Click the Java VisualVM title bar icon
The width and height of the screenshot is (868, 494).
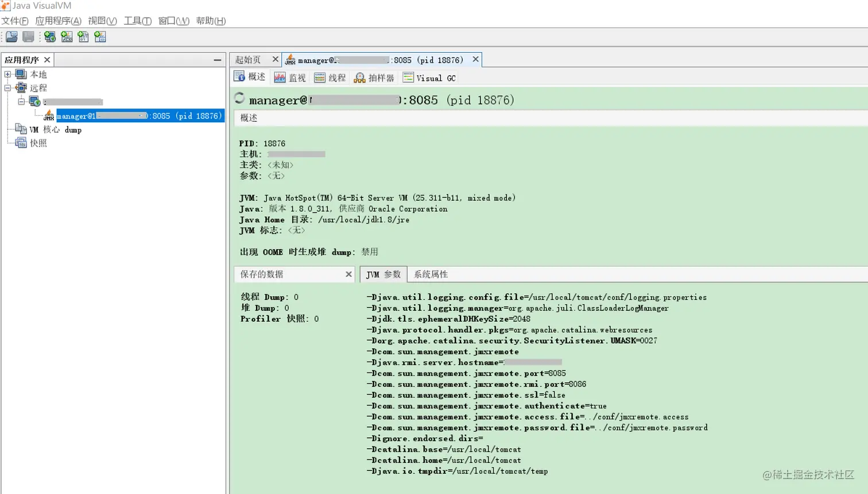coord(5,5)
